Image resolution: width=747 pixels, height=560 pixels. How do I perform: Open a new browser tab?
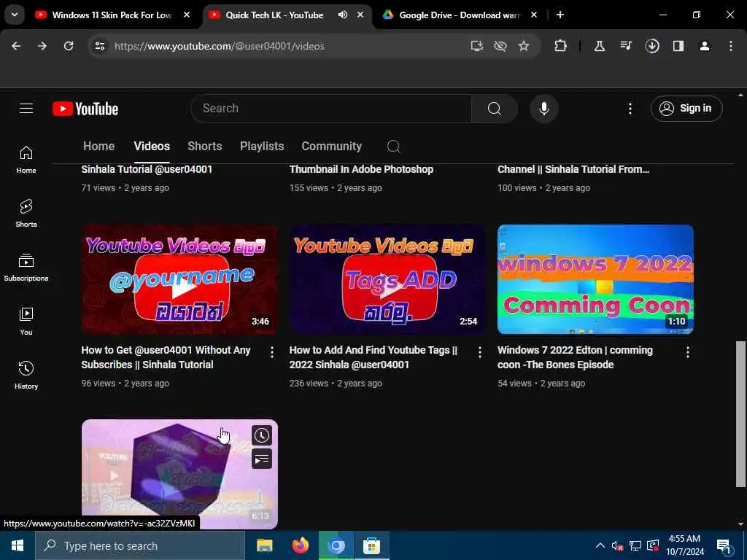[x=560, y=15]
